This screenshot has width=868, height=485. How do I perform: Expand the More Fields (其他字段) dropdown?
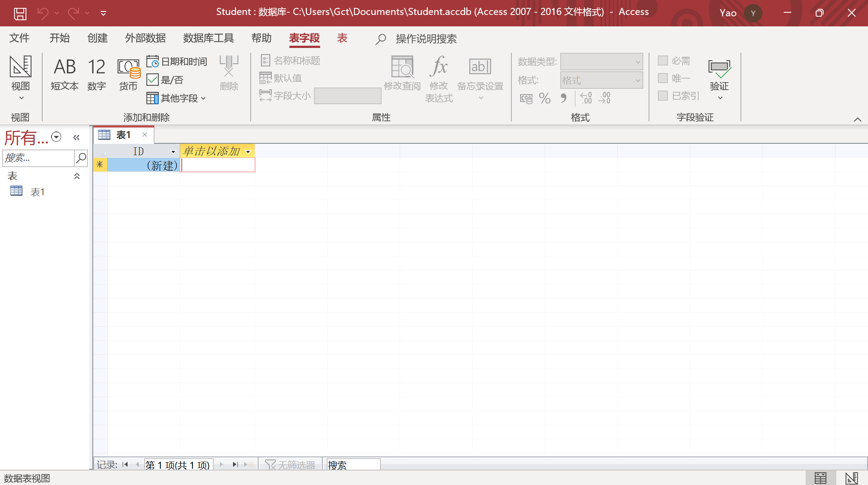tap(177, 98)
